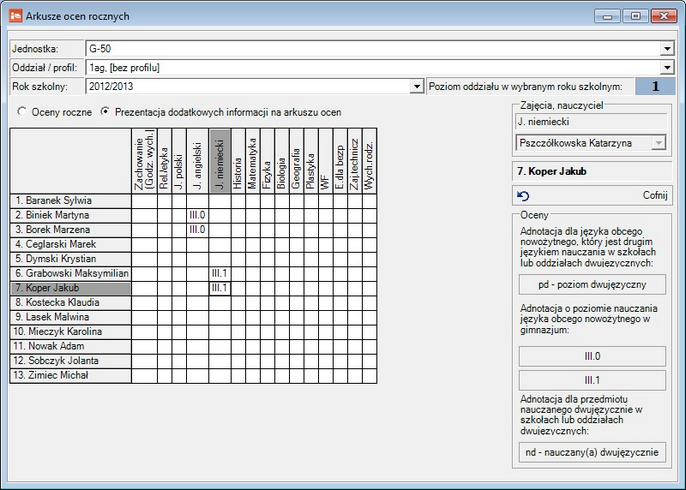The height and width of the screenshot is (490, 686).
Task: Click the III.0 annotation button
Action: 592,356
